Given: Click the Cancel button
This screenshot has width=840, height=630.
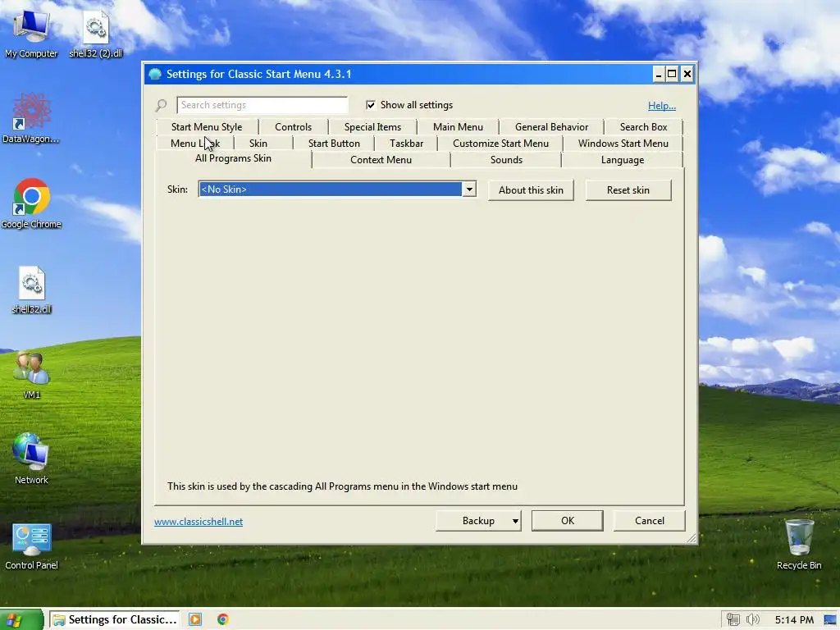Looking at the screenshot, I should point(650,521).
